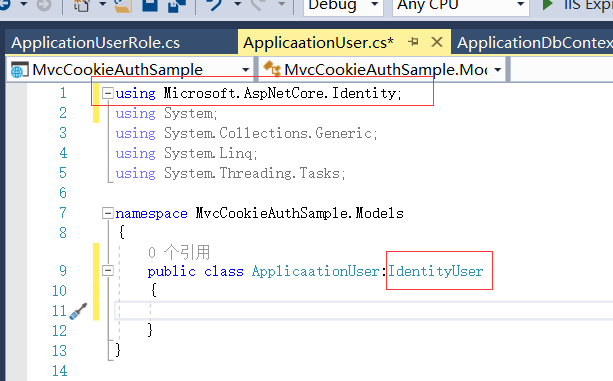This screenshot has width=613, height=381.
Task: Click the Save All icon
Action: point(176,5)
